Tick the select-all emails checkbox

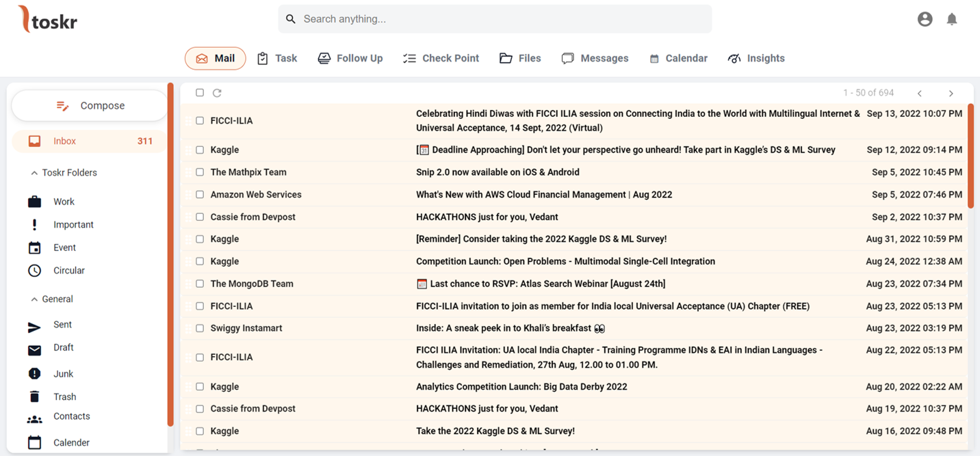(x=200, y=92)
